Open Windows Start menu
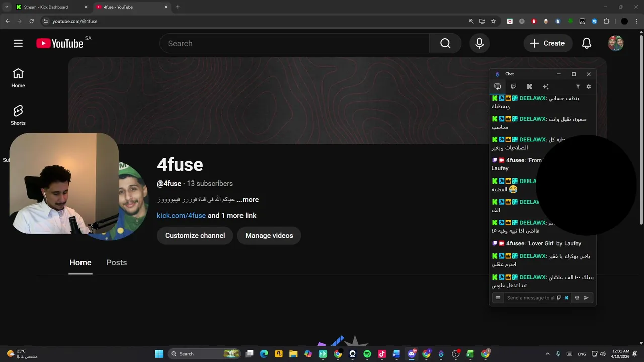The image size is (644, 362). (159, 354)
